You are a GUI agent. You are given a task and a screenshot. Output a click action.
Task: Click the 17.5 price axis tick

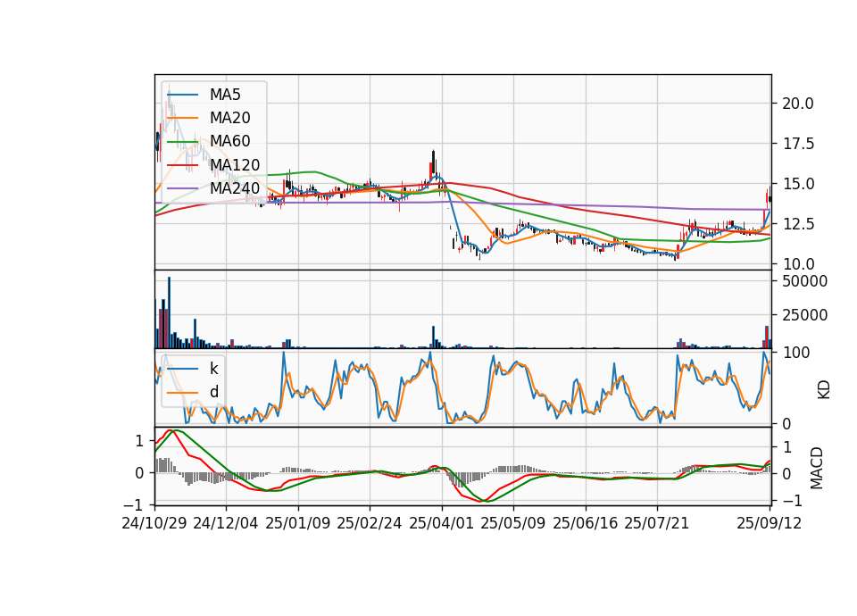point(798,145)
